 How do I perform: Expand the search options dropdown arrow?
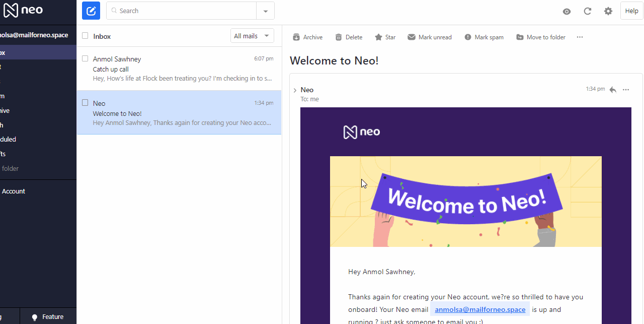coord(266,11)
